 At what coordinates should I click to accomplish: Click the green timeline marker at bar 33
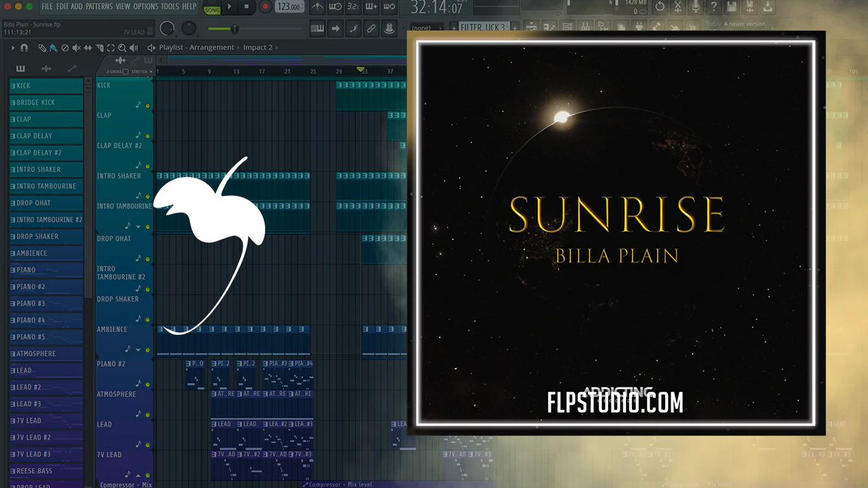point(360,69)
